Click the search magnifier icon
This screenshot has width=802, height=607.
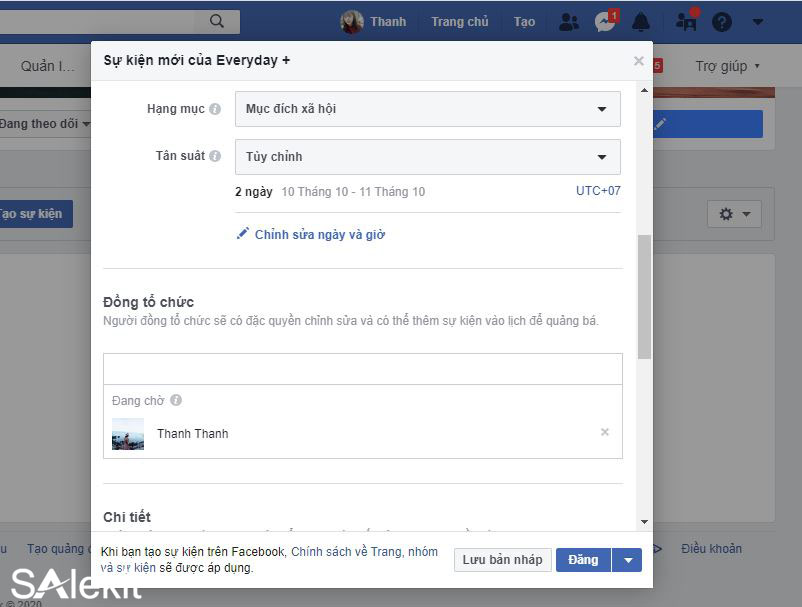pyautogui.click(x=216, y=20)
